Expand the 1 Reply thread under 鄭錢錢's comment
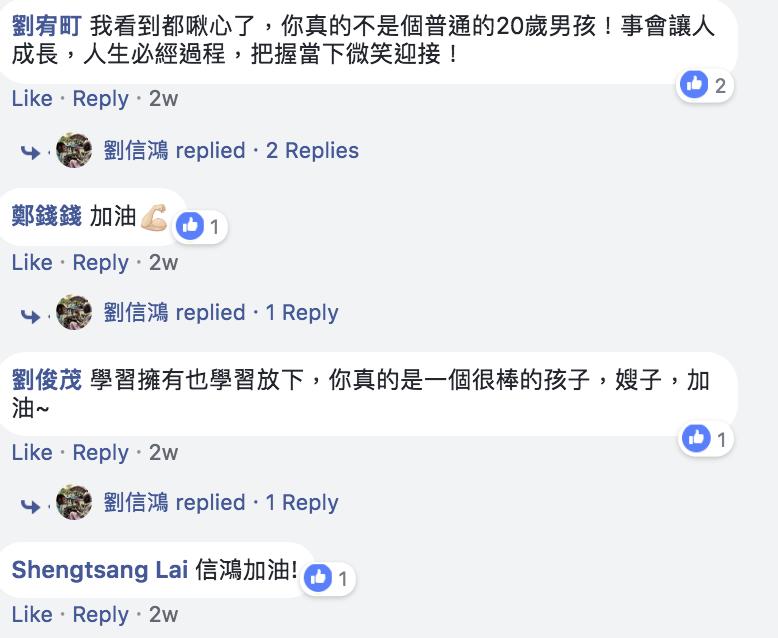This screenshot has width=778, height=638. (x=302, y=313)
